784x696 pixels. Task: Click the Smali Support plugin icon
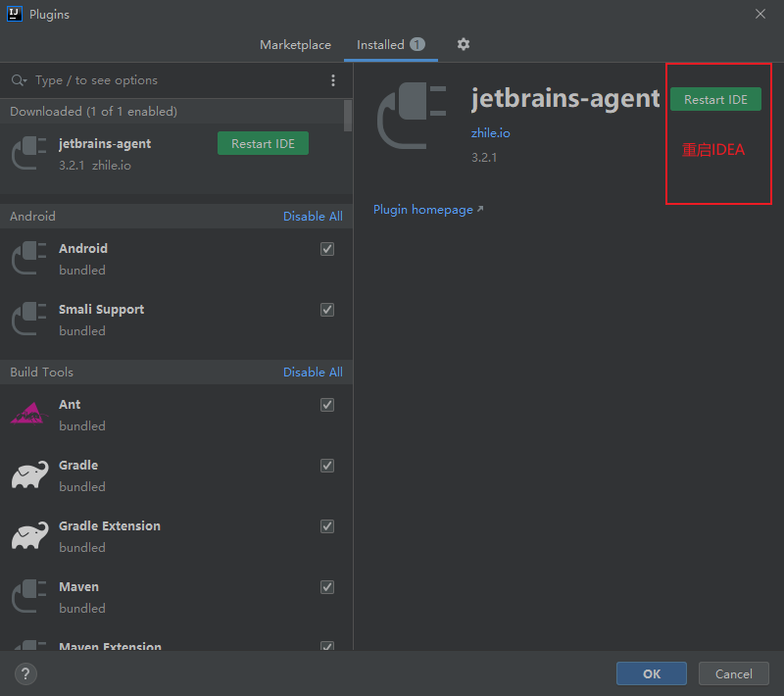pyautogui.click(x=29, y=319)
